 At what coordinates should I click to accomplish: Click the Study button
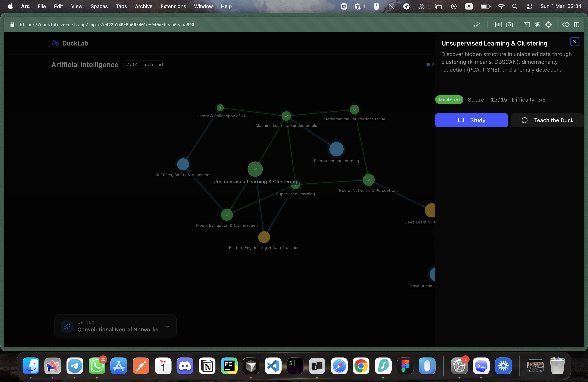coord(471,120)
